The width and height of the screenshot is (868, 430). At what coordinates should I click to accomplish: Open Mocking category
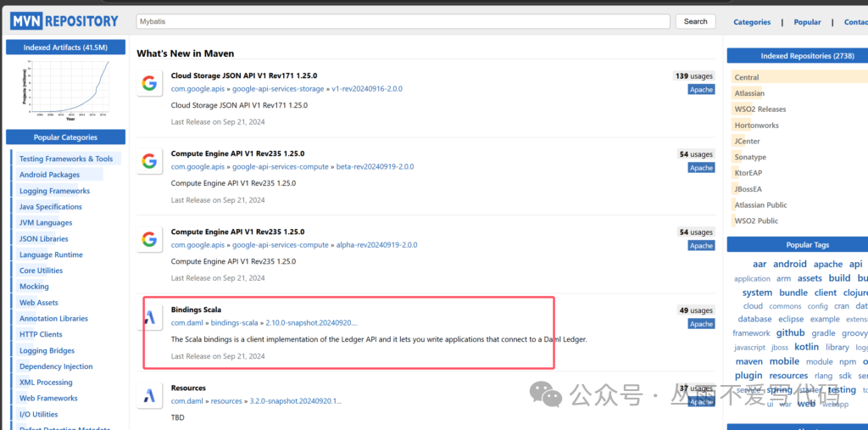click(34, 287)
